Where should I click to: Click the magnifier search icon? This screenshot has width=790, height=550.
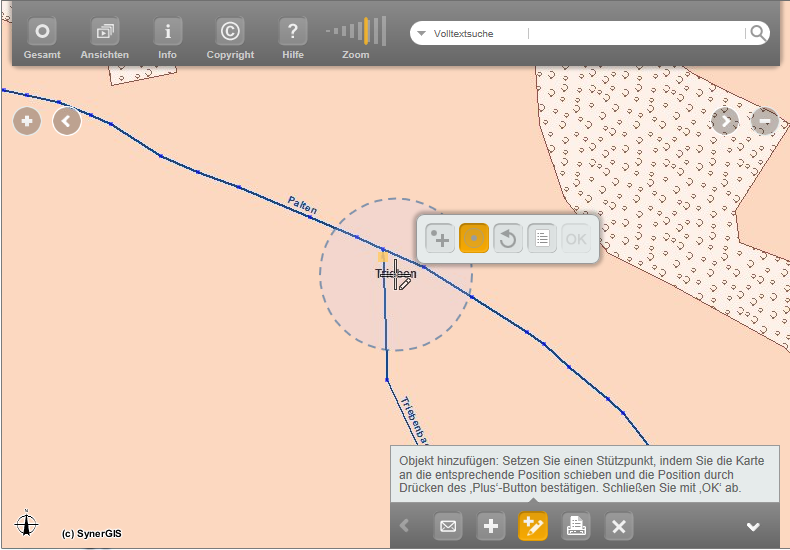pyautogui.click(x=759, y=34)
